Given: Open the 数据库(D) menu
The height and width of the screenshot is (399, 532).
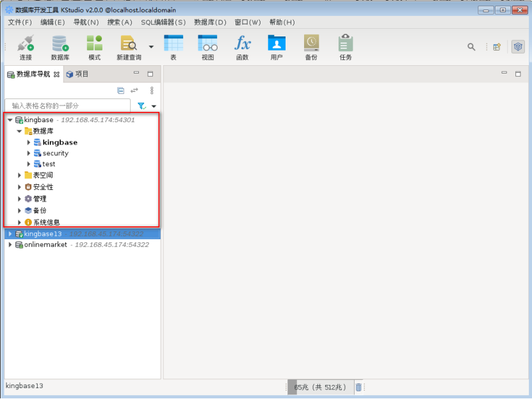Looking at the screenshot, I should click(x=210, y=22).
